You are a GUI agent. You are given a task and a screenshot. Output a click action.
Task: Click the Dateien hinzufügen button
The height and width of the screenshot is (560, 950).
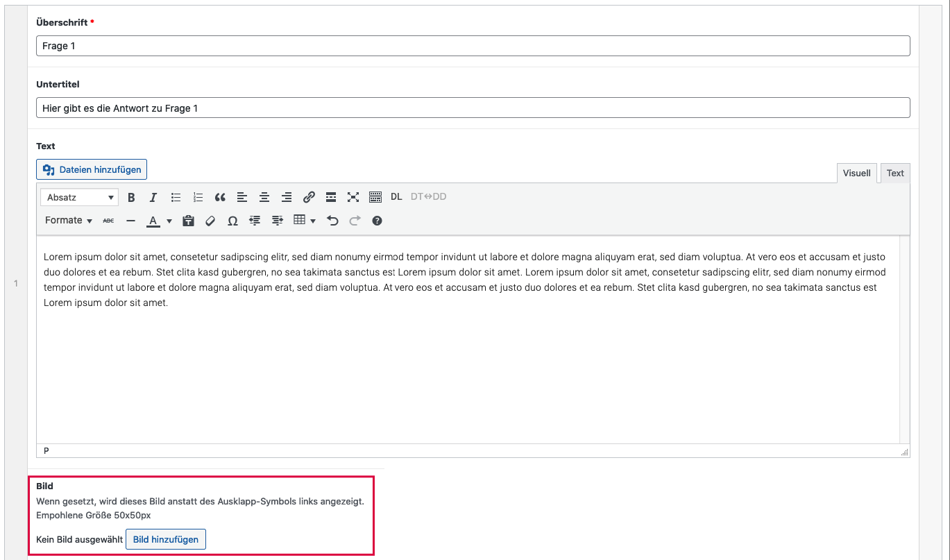pyautogui.click(x=92, y=170)
